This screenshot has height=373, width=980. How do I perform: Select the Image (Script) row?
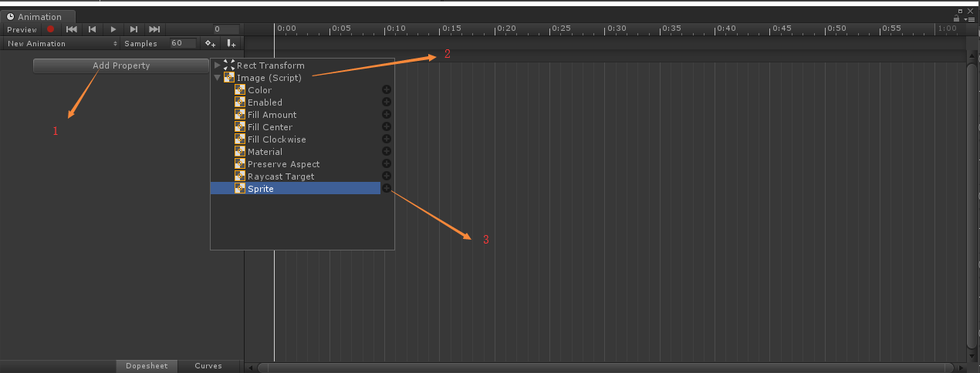pyautogui.click(x=302, y=78)
